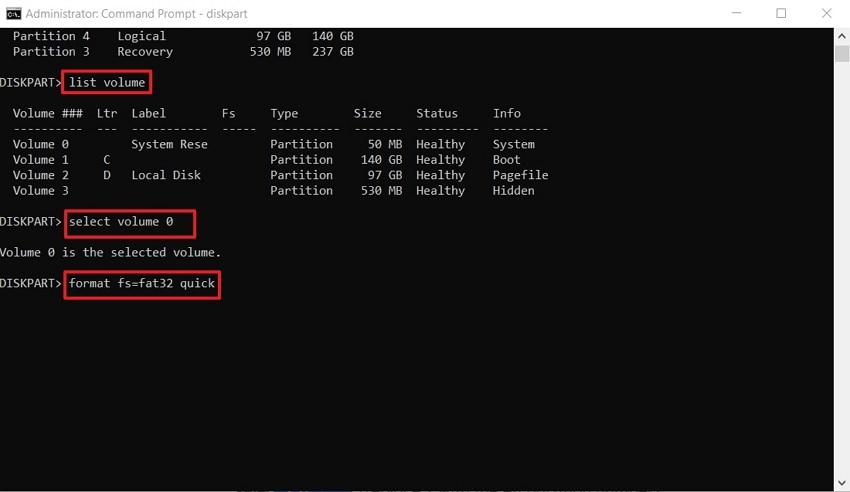This screenshot has height=492, width=850.
Task: Click the scrollbar down arrow
Action: (841, 482)
